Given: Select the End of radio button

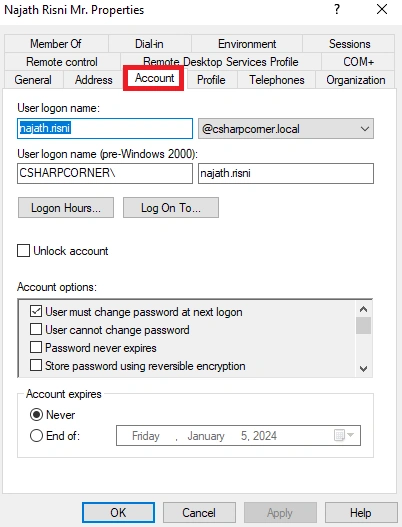Looking at the screenshot, I should coord(36,436).
